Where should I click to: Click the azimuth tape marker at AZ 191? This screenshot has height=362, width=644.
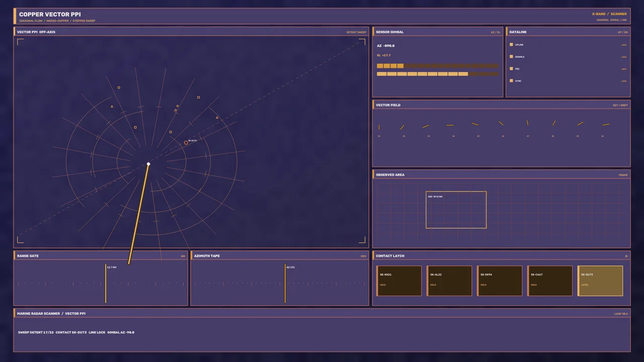285,284
